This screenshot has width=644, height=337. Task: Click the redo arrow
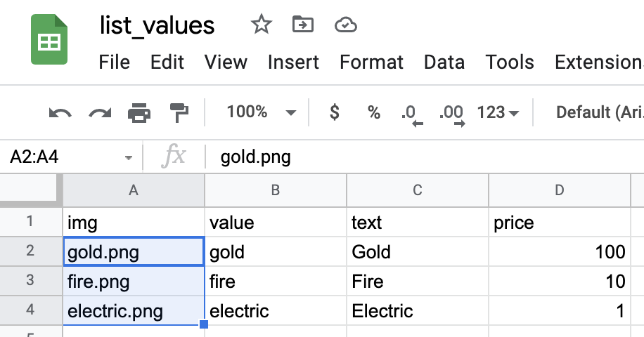(x=100, y=112)
